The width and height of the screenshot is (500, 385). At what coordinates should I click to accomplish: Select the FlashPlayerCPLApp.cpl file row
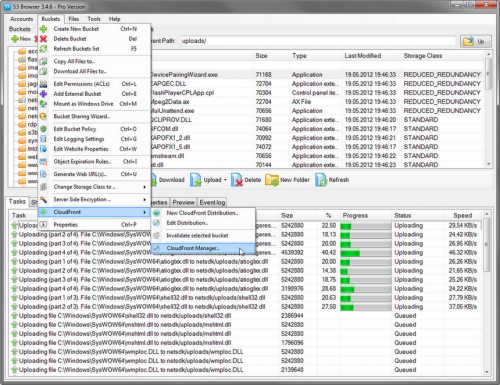tap(316, 93)
